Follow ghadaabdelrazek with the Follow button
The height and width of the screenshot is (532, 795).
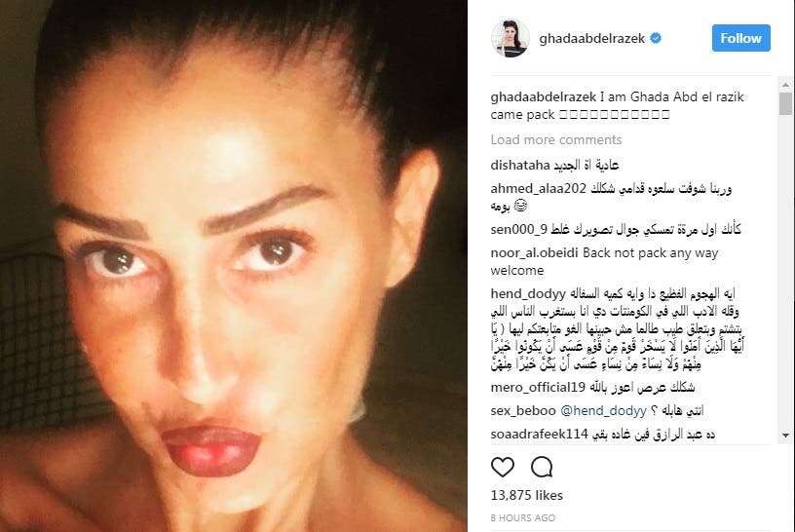pyautogui.click(x=740, y=38)
